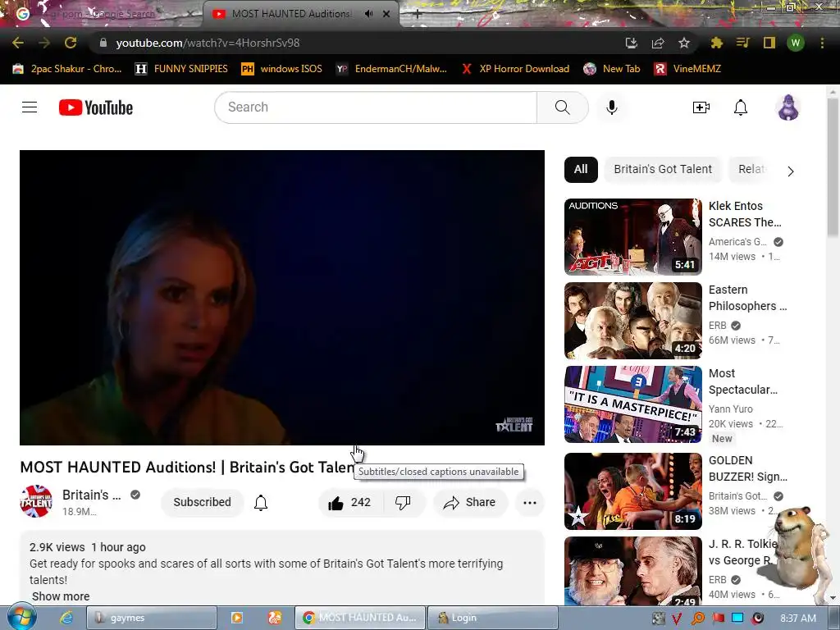Open Britain's Got Talent channel avatar
840x630 pixels.
[x=36, y=501]
